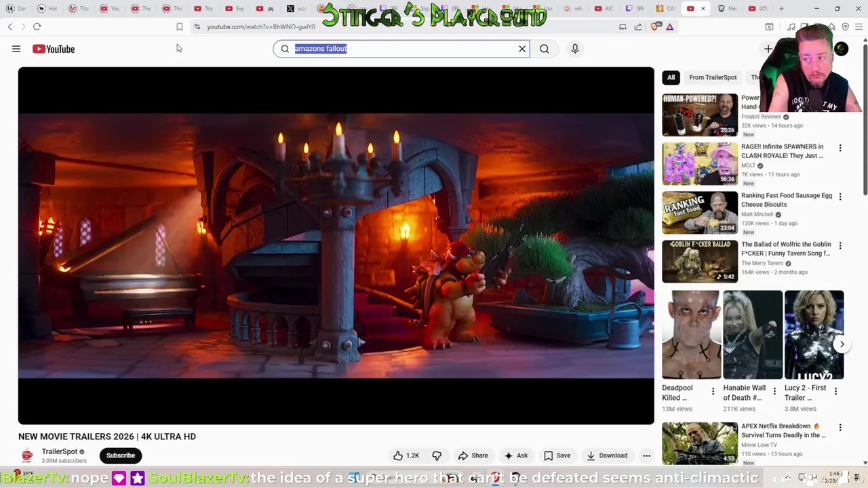Open the TrailerSpot channel avatar
The height and width of the screenshot is (488, 868).
click(27, 455)
